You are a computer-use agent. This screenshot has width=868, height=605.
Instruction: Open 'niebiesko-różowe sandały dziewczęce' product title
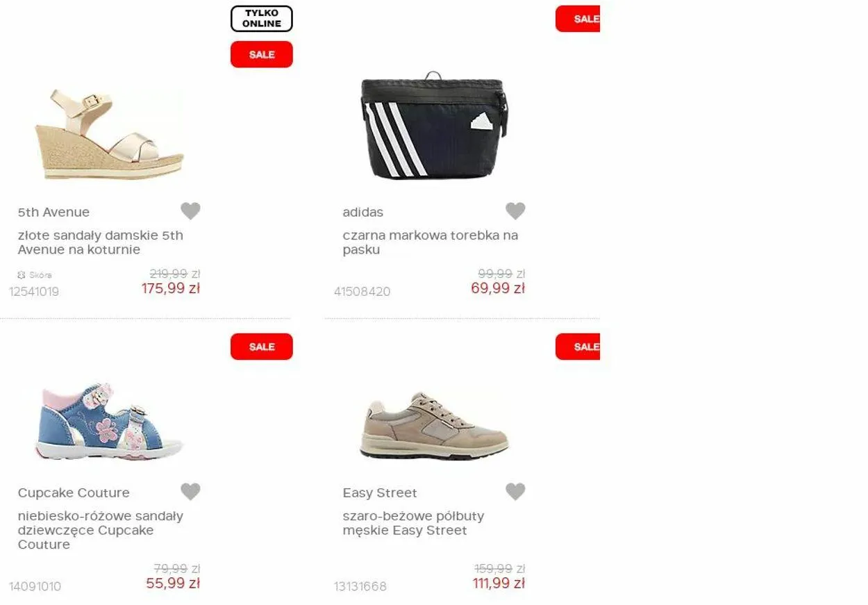101,530
